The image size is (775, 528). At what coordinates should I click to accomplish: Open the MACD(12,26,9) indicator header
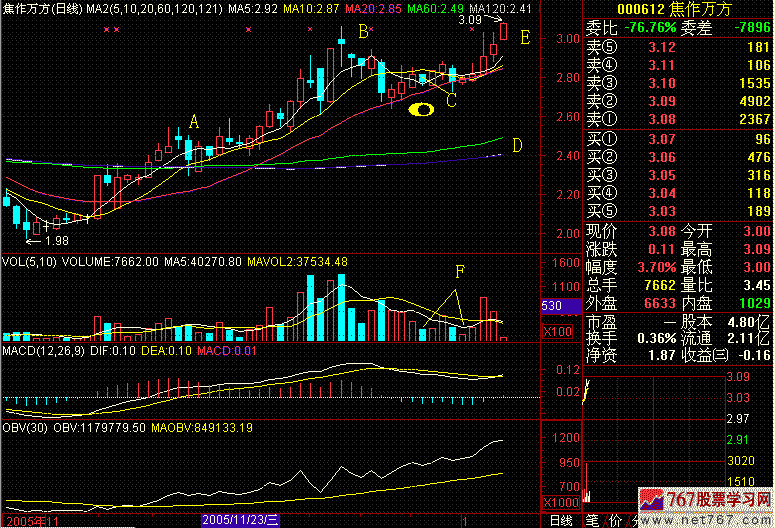coord(45,351)
